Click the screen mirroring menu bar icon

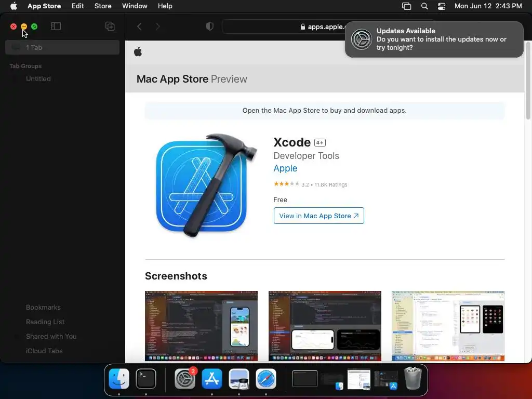coord(406,6)
